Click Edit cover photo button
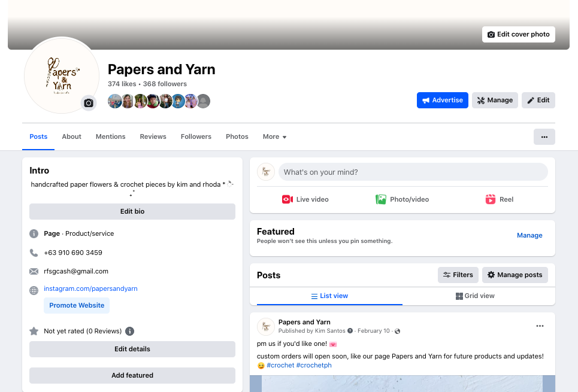This screenshot has height=392, width=578. (518, 34)
